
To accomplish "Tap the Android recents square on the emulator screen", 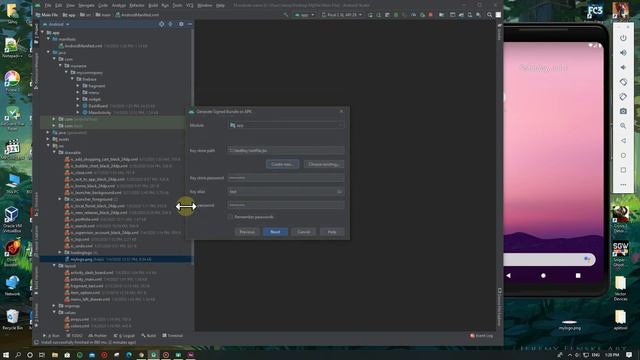I will (578, 276).
